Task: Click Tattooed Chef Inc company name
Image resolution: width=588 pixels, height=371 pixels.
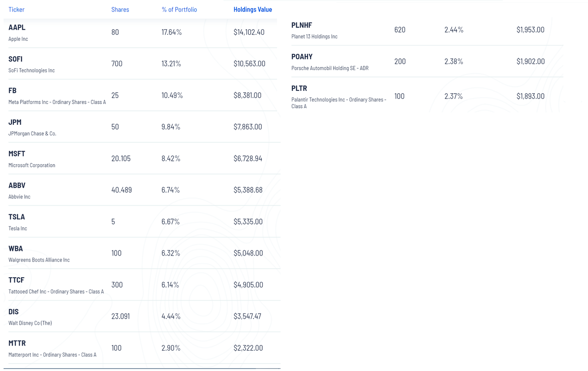Action: click(56, 292)
